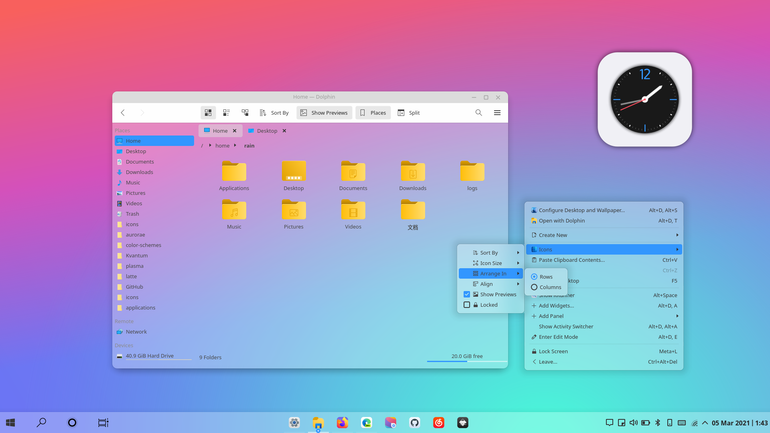Open Dolphin search magnifier icon
This screenshot has width=770, height=433.
tap(478, 113)
